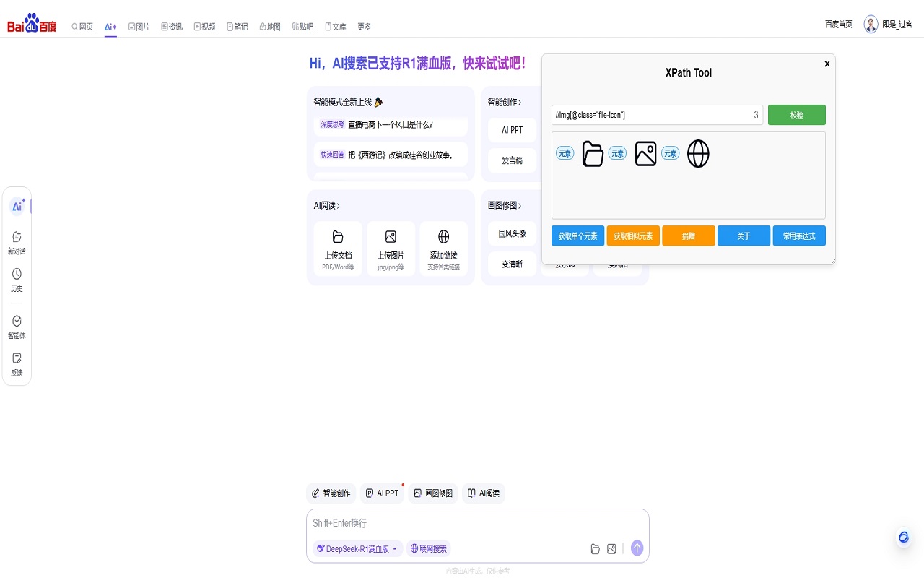Click the username 即是_过客
This screenshot has width=924, height=578.
897,25
